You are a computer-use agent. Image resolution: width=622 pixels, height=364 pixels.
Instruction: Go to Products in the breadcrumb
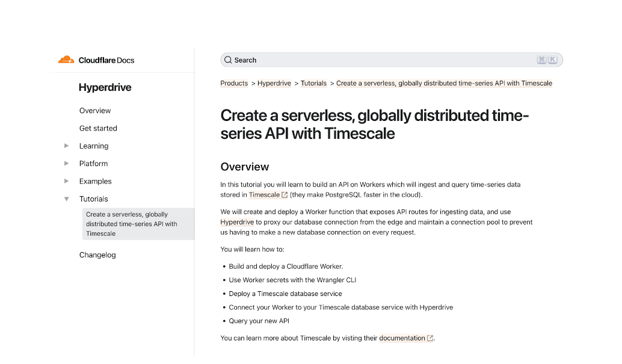(x=234, y=84)
